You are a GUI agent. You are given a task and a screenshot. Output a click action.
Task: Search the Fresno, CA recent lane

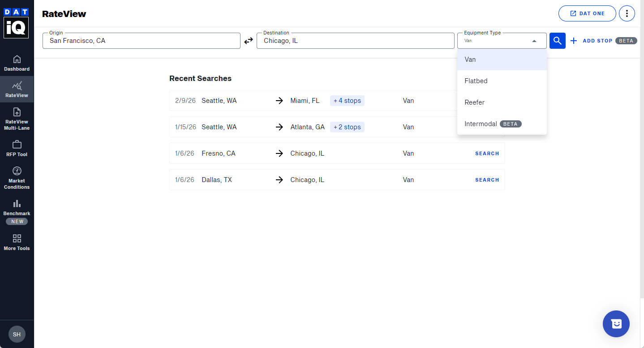487,153
